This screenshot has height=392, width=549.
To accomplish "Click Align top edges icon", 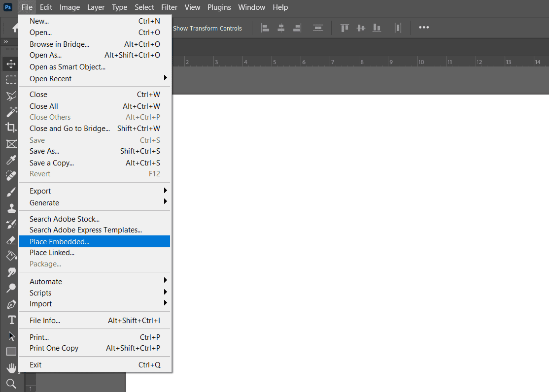I will click(x=344, y=28).
